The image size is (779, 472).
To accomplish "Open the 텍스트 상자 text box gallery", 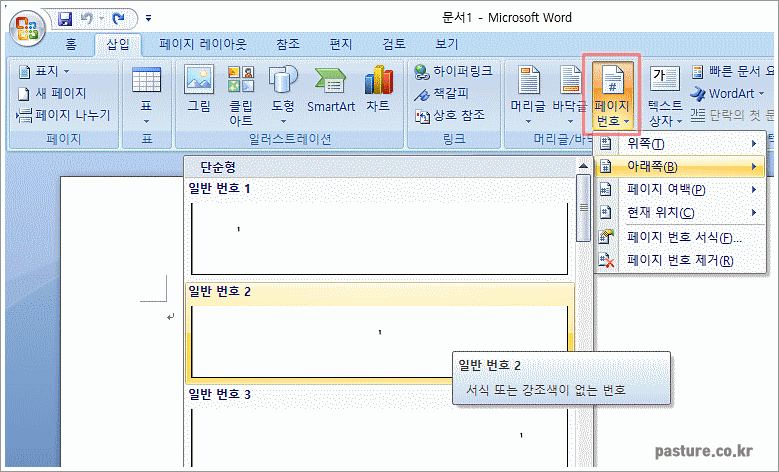I will click(665, 95).
